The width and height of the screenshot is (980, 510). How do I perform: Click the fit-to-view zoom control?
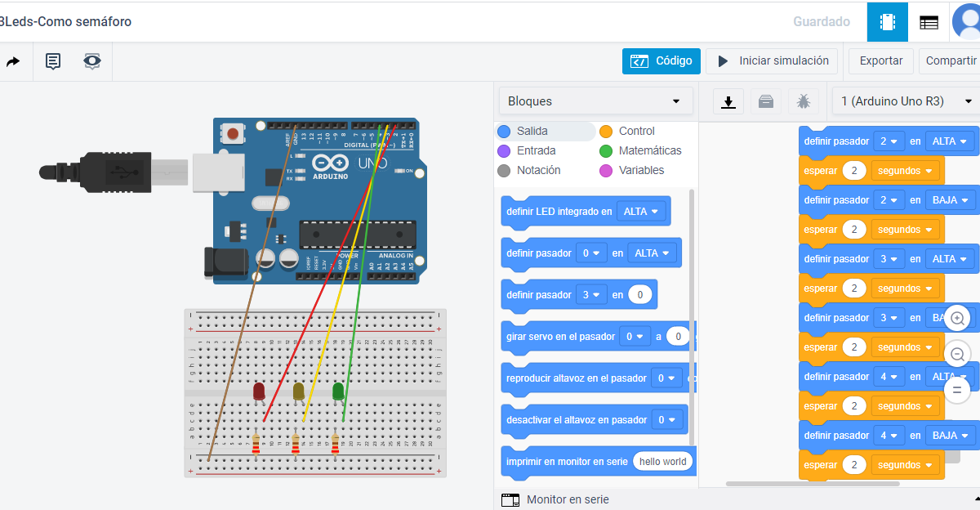(x=957, y=390)
